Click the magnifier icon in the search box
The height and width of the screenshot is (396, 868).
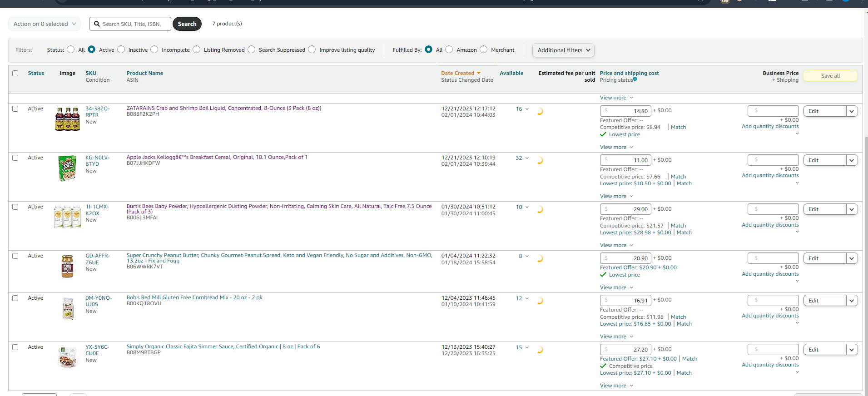click(97, 24)
